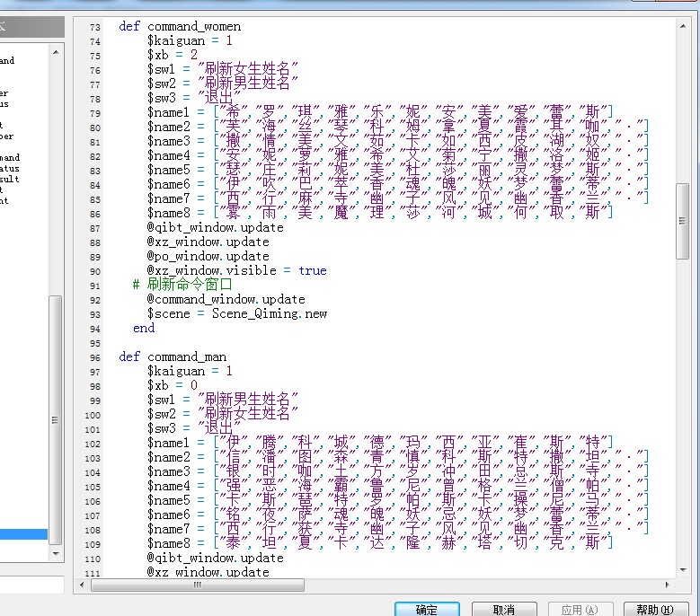Click the horizontal scrollbar right arrow

pyautogui.click(x=668, y=585)
